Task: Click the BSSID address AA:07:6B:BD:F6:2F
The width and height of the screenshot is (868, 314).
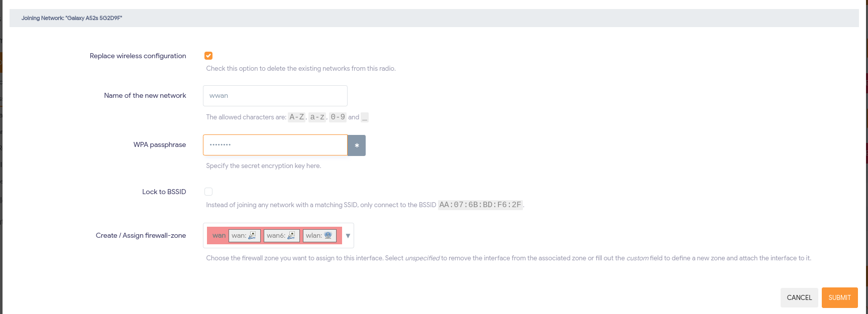Action: (480, 205)
